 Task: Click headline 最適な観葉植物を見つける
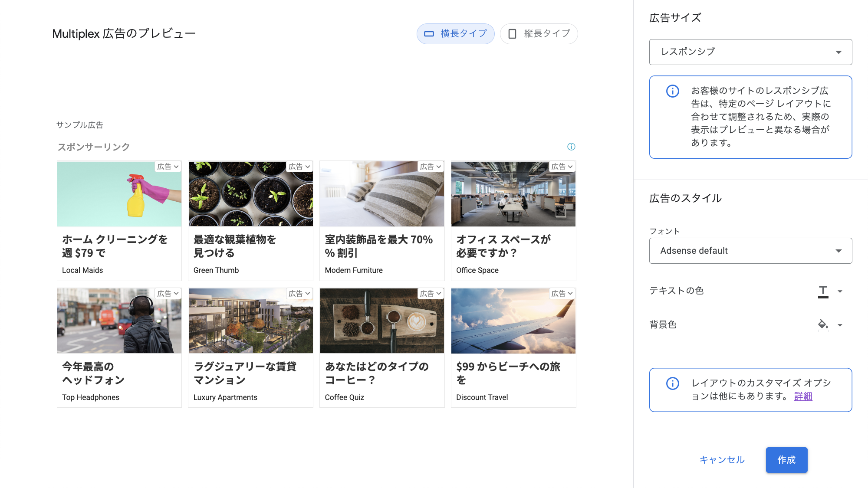235,246
